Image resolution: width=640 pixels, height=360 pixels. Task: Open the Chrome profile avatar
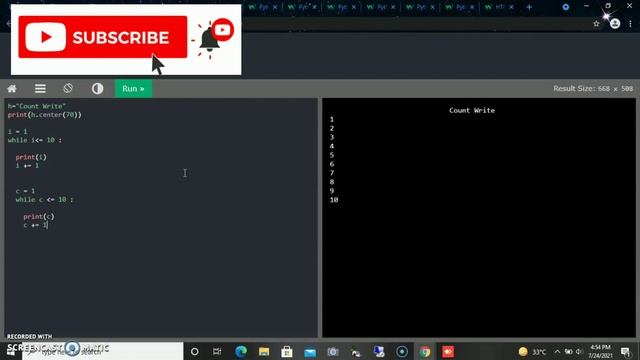tap(615, 24)
